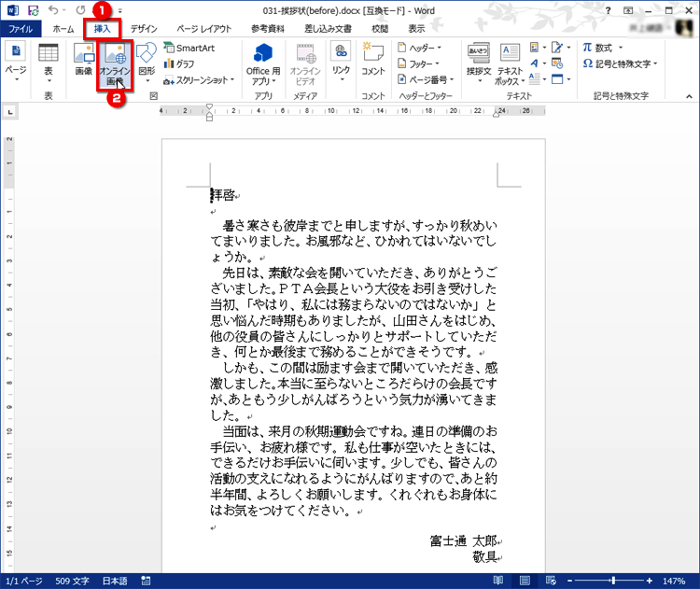
Task: Click the 日本語 language indicator
Action: click(115, 581)
